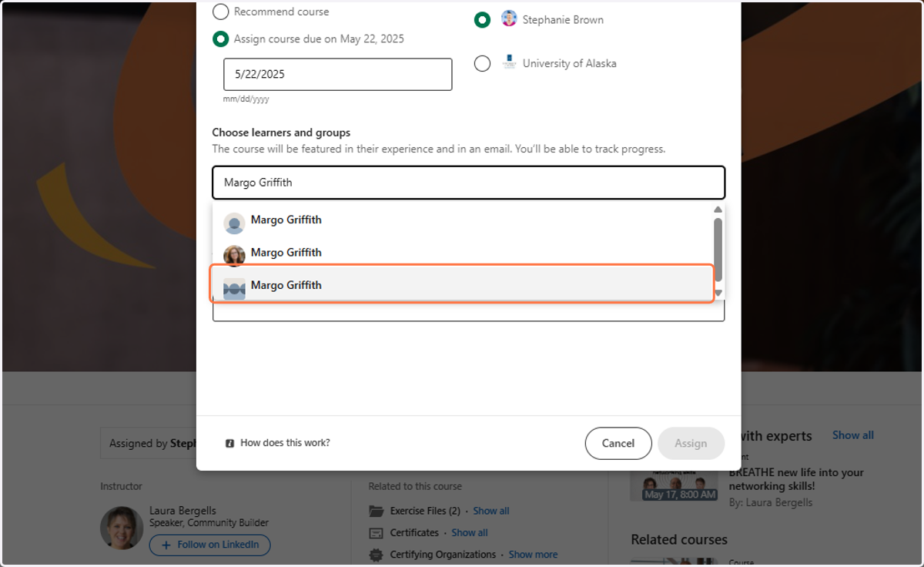Click the Assigned by field behind the dialog
Screen dimensions: 924x567
pos(149,443)
